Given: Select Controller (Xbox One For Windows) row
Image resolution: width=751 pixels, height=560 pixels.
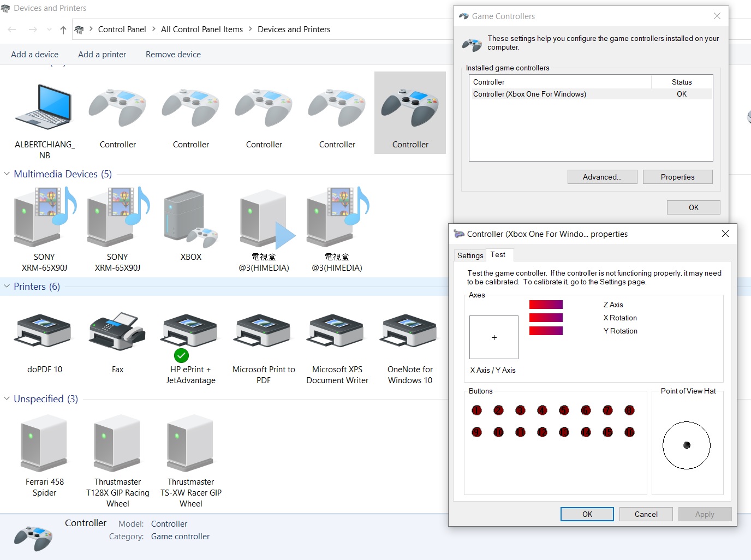Looking at the screenshot, I should 591,94.
